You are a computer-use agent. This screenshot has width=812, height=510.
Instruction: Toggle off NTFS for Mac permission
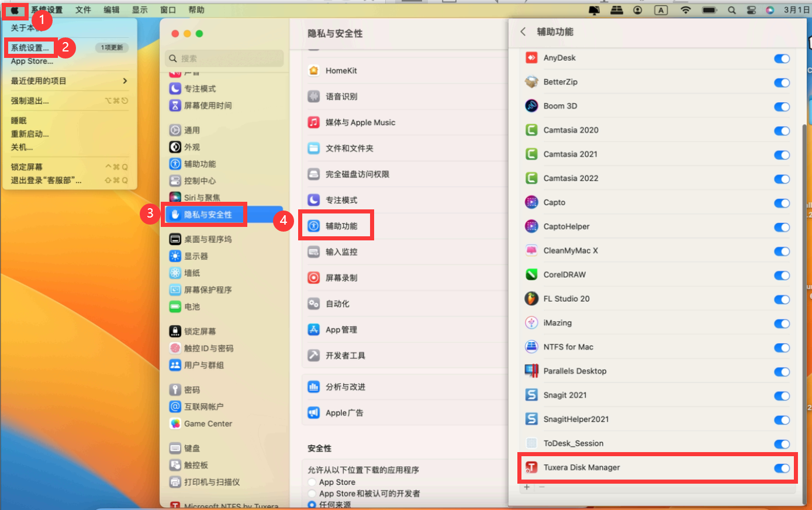(x=781, y=347)
